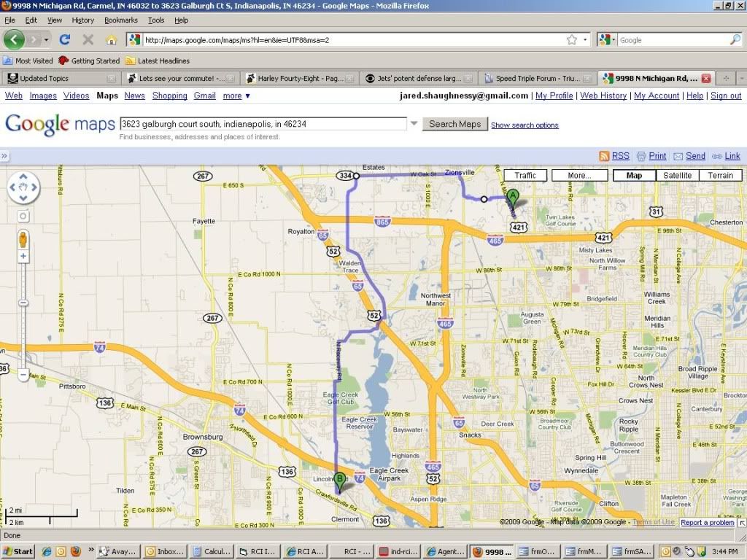The width and height of the screenshot is (747, 560).
Task: Click the green marker A on the map
Action: (x=513, y=198)
